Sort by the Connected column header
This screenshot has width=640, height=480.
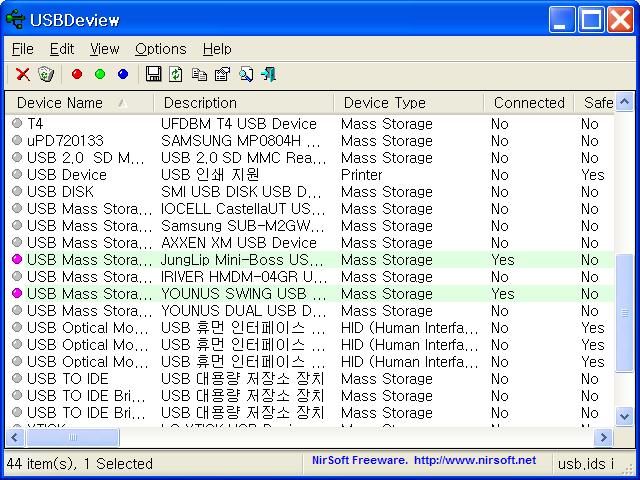click(x=528, y=102)
